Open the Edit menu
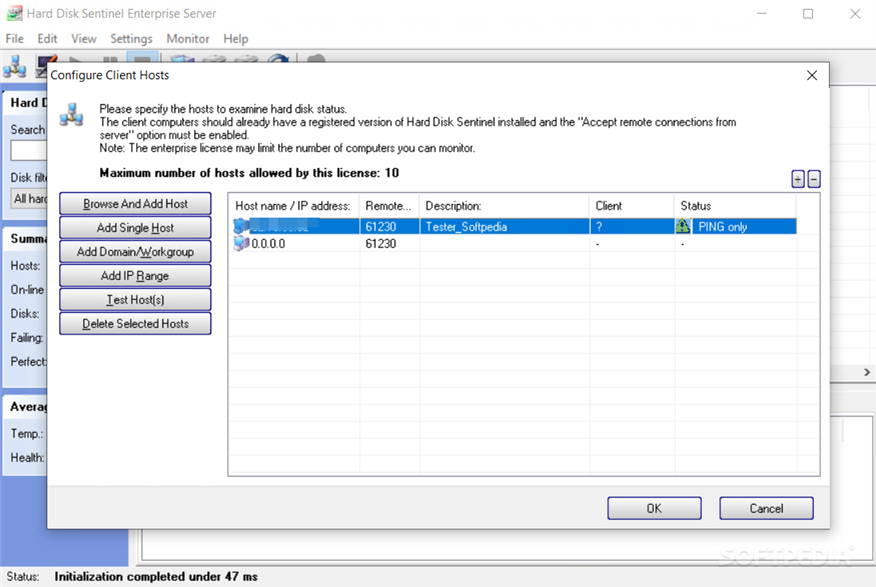 (x=47, y=39)
